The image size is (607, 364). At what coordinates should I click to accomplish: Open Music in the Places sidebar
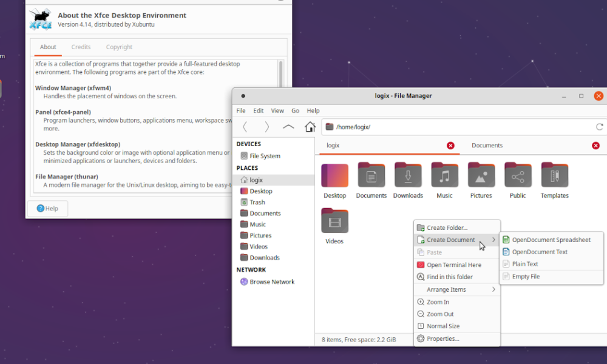(253, 224)
